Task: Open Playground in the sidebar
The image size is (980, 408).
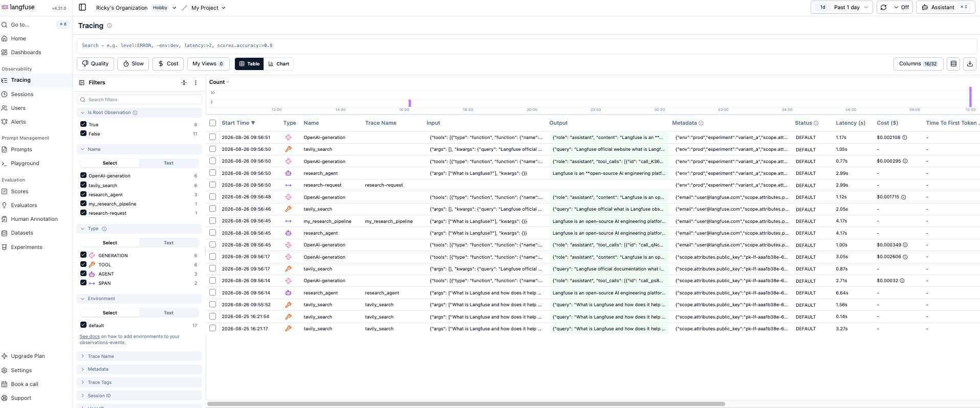Action: [25, 163]
